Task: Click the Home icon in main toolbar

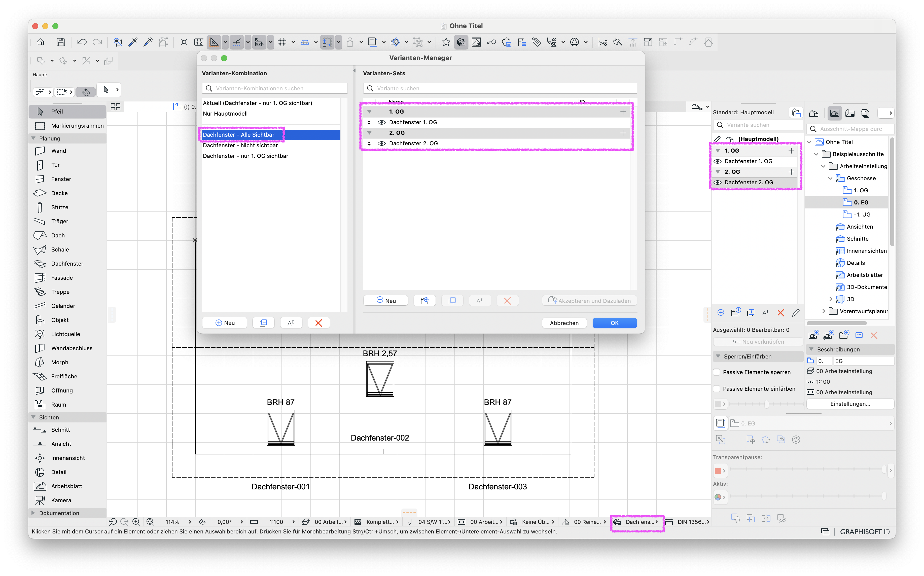Action: (41, 42)
